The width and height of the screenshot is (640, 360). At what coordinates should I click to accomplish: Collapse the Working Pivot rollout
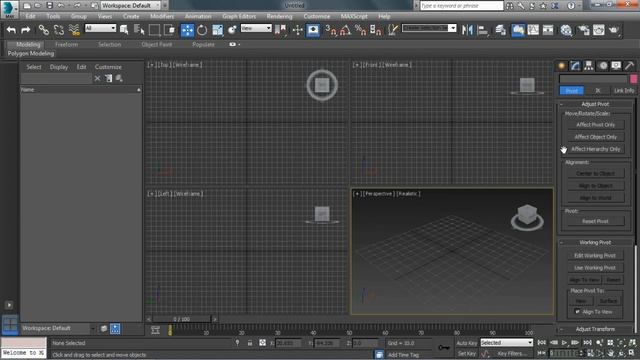click(x=596, y=242)
